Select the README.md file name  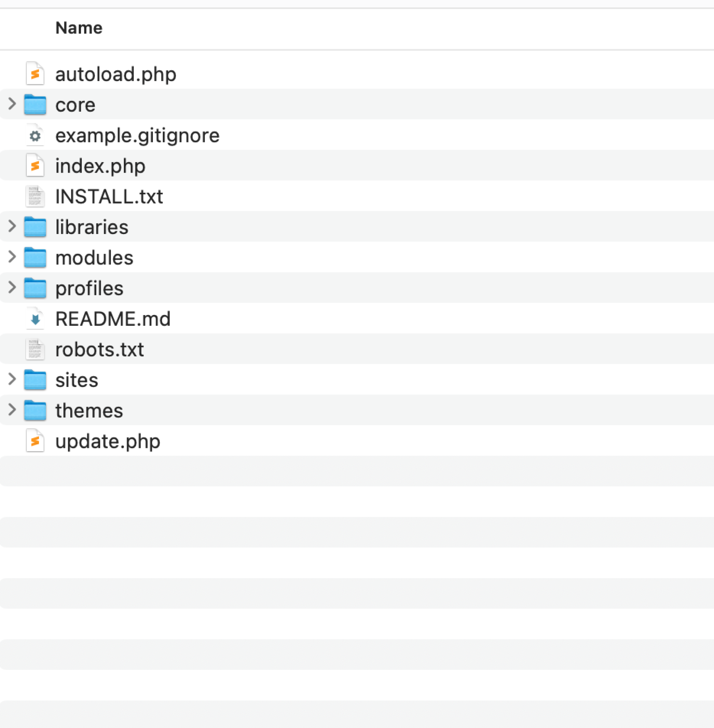pyautogui.click(x=113, y=319)
